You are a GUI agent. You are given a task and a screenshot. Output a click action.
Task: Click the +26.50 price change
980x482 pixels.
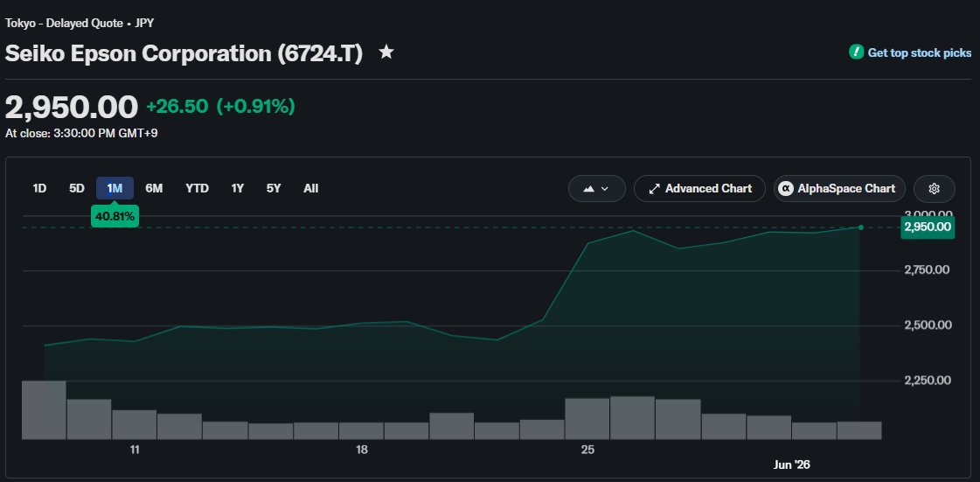(x=177, y=106)
